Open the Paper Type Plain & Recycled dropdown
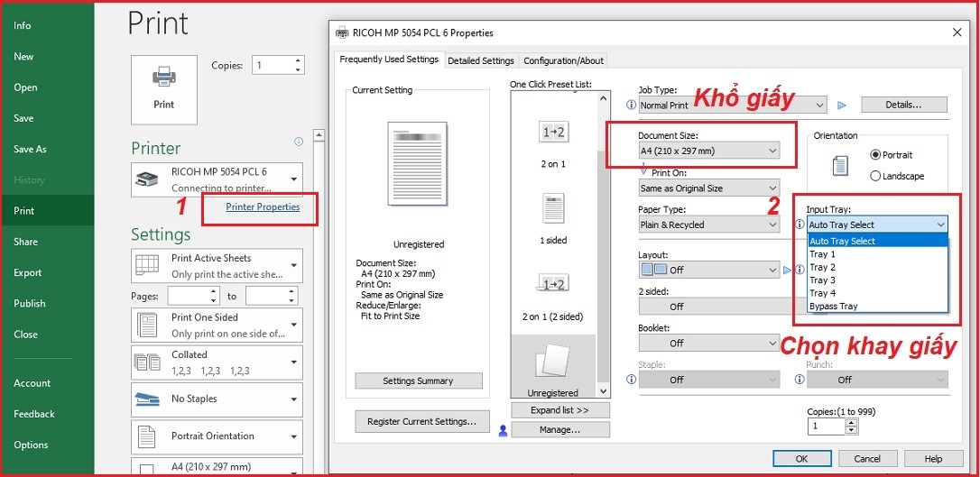The image size is (980, 477). [708, 225]
